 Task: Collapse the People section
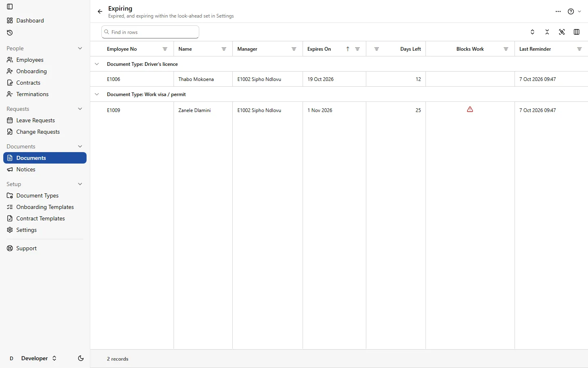pyautogui.click(x=80, y=48)
